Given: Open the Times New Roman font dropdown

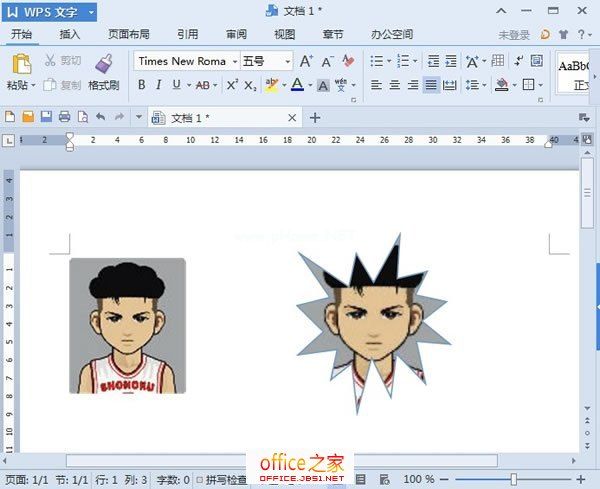Looking at the screenshot, I should pos(234,61).
